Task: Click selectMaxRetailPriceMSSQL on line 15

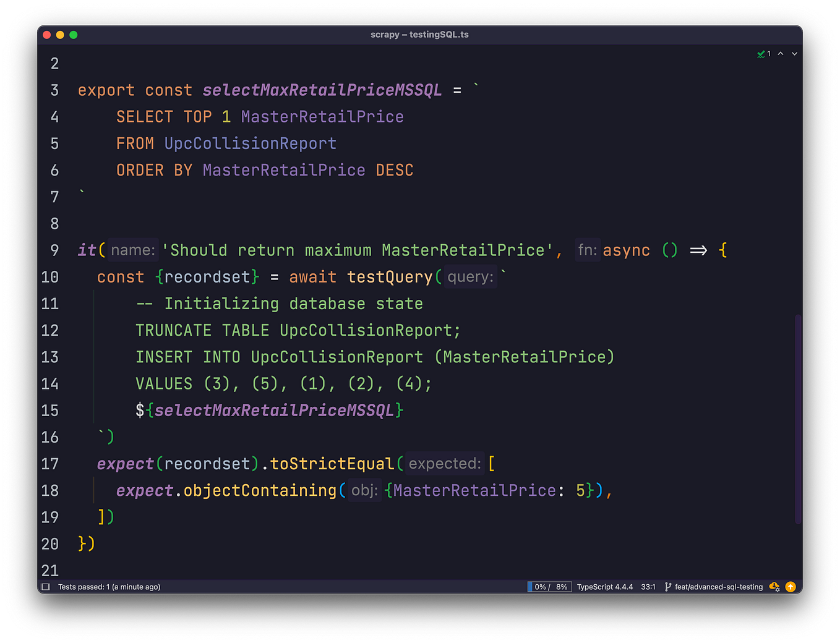Action: [x=274, y=410]
